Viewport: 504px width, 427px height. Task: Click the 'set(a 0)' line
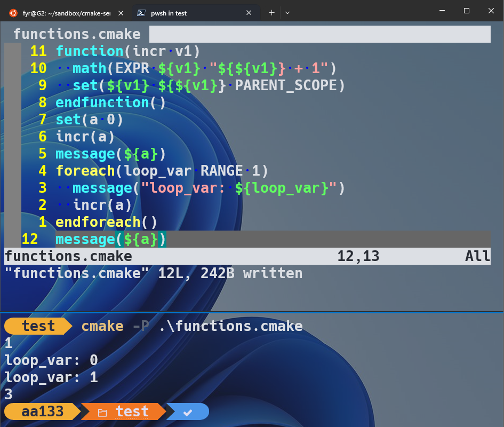pyautogui.click(x=90, y=120)
